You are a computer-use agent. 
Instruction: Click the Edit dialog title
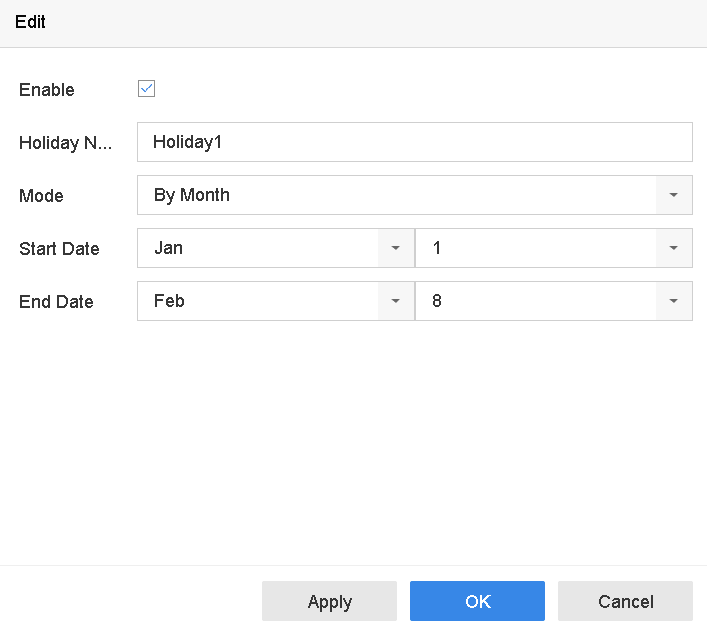point(30,22)
